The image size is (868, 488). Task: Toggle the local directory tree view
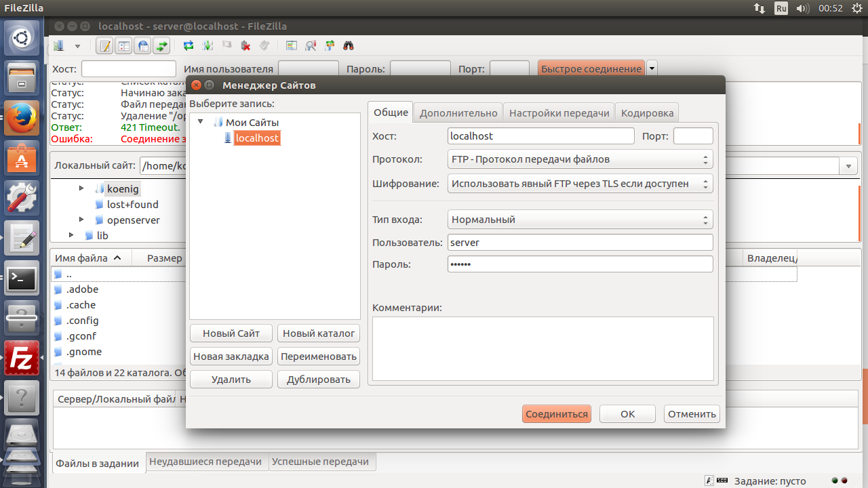[124, 46]
